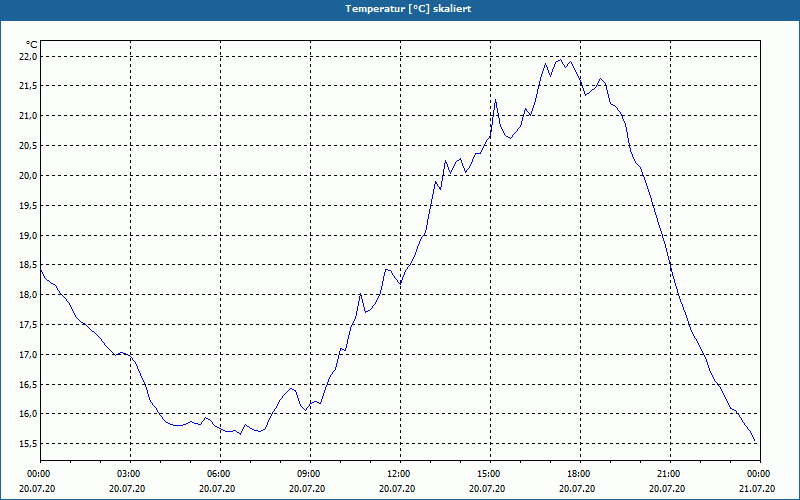Click the first 00:00 time label
Viewport: 800px width, 500px height.
click(40, 474)
